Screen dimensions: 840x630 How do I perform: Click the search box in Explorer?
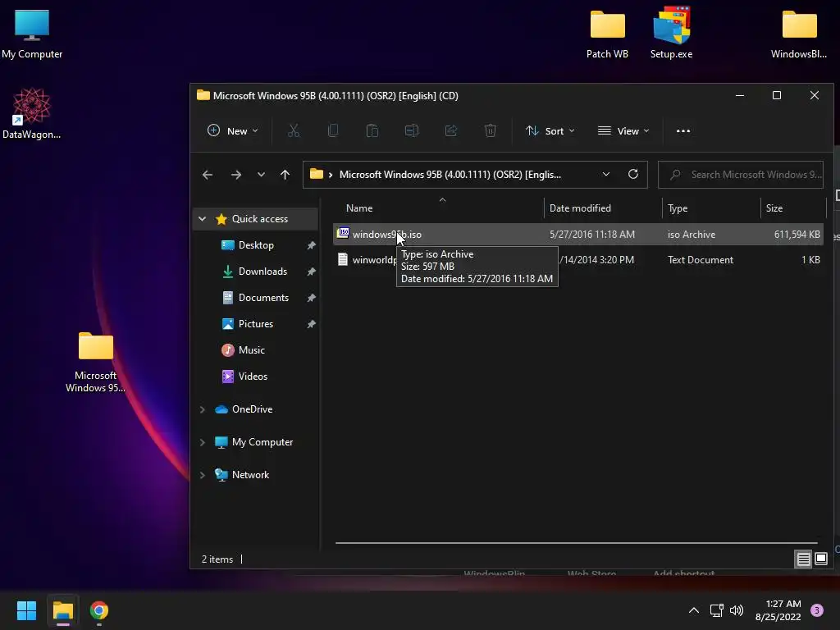pos(741,175)
